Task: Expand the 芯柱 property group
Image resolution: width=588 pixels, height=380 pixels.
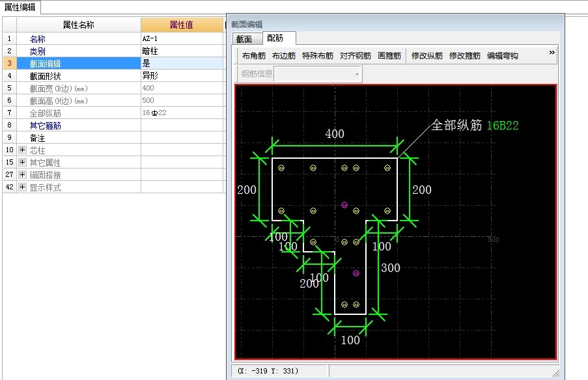Action: coord(23,150)
